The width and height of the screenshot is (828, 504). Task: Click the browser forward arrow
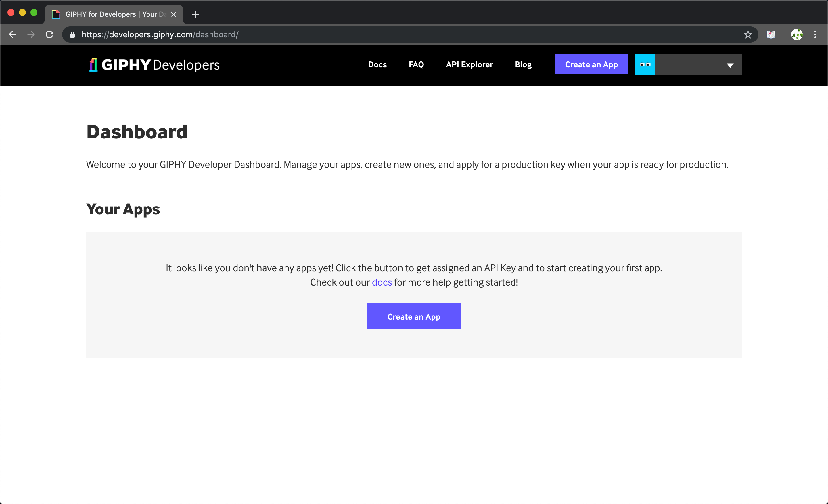tap(31, 34)
